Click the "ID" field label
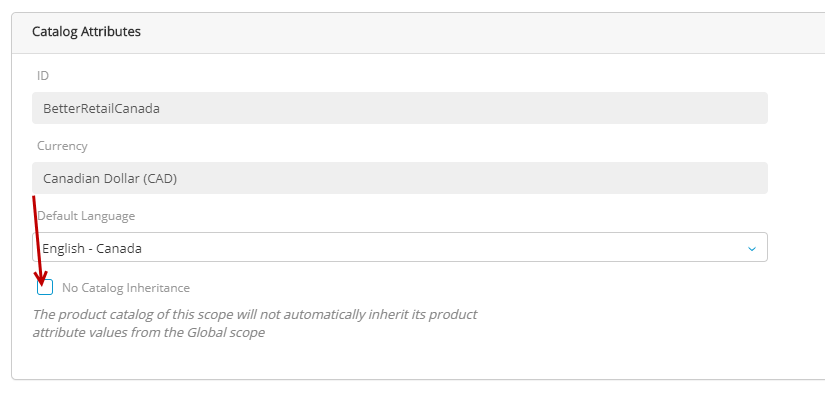The width and height of the screenshot is (825, 406). (43, 76)
